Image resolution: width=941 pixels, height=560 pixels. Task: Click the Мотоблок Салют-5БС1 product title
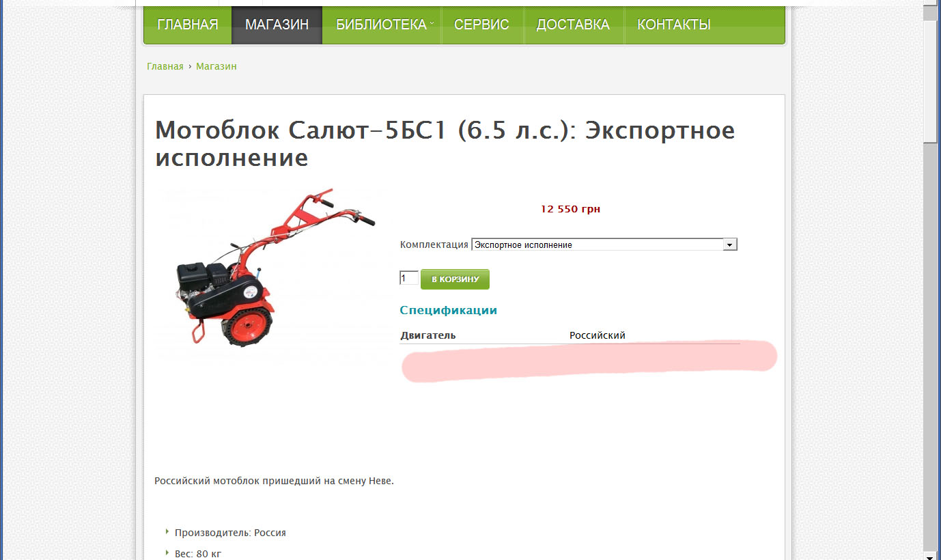pyautogui.click(x=445, y=143)
